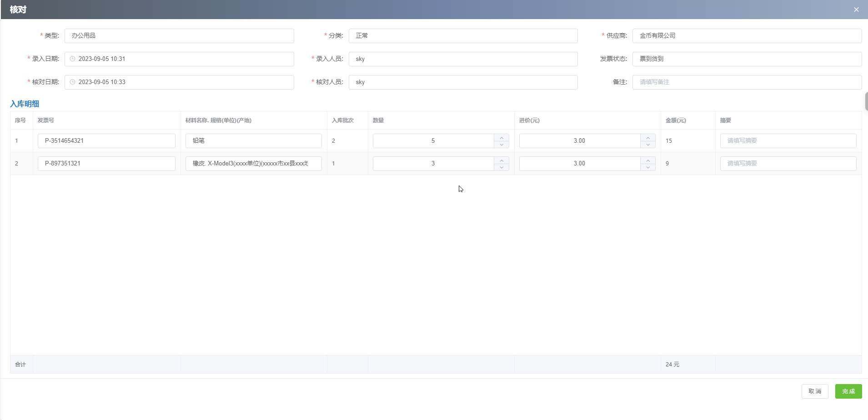Click the clock icon in 录入日期 field
868x420 pixels.
pos(72,59)
